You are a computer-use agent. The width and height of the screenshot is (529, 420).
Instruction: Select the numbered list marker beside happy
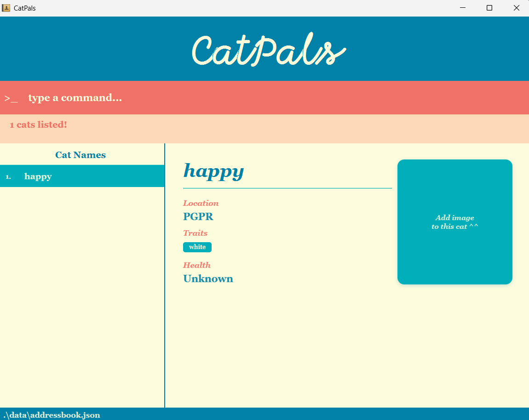8,176
